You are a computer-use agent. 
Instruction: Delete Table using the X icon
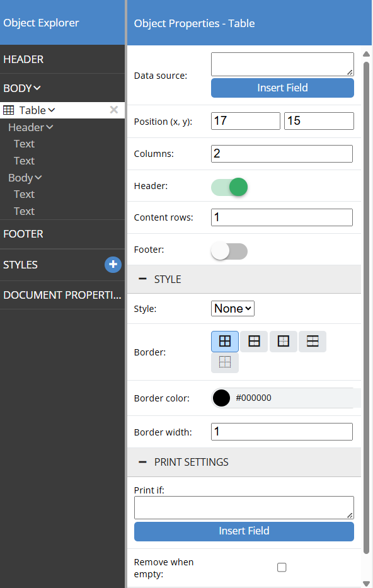tap(114, 110)
